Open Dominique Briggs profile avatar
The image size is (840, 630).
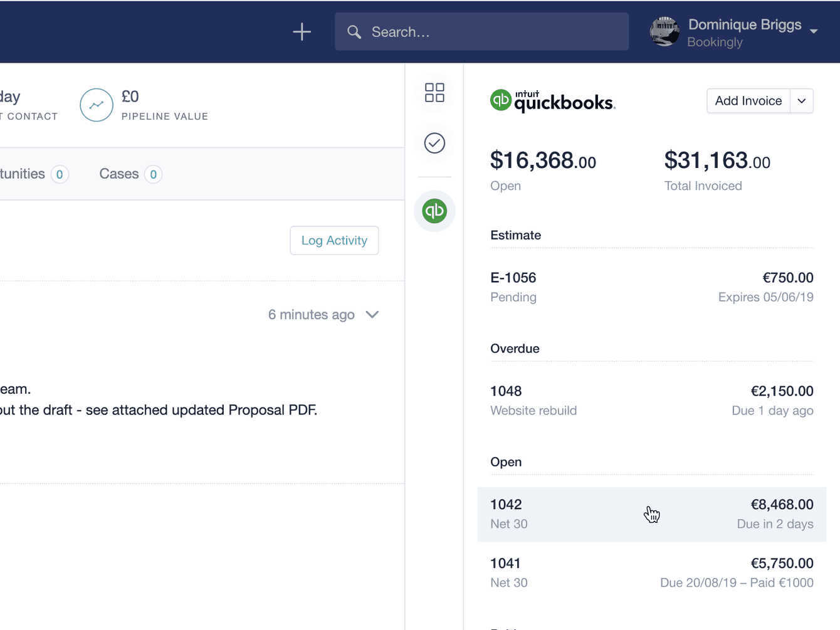[x=664, y=31]
